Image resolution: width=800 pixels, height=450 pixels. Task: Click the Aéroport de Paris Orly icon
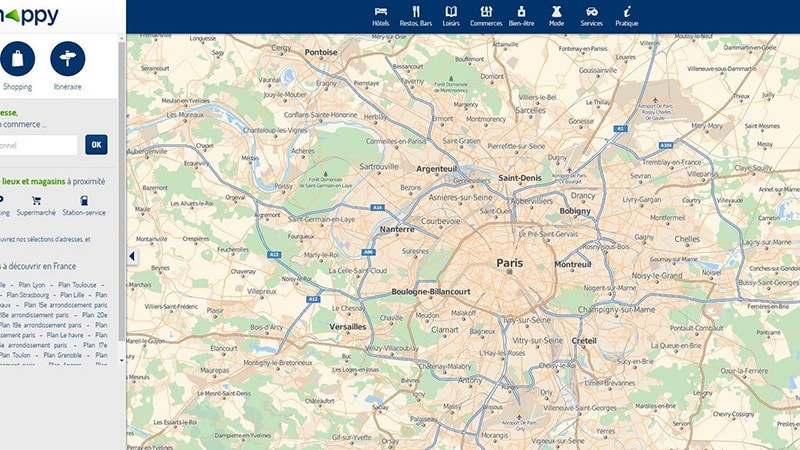(x=519, y=417)
